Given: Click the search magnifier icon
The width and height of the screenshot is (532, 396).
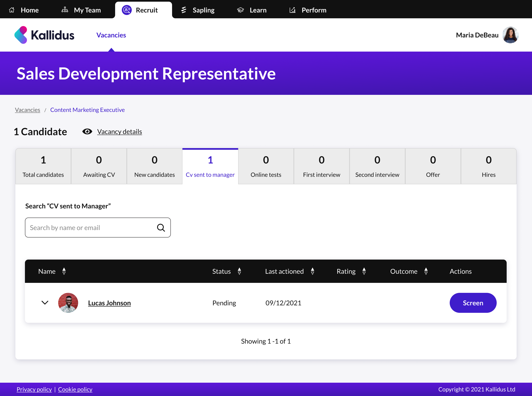Looking at the screenshot, I should (x=161, y=228).
